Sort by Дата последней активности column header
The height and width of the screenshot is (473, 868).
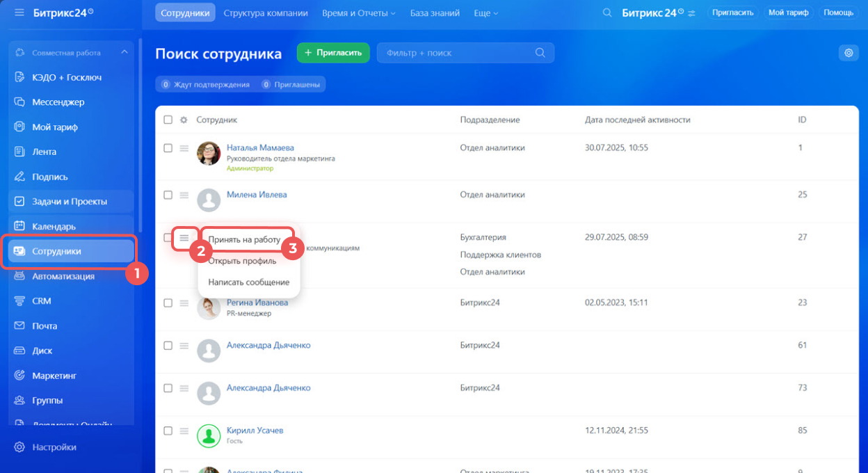click(x=637, y=120)
